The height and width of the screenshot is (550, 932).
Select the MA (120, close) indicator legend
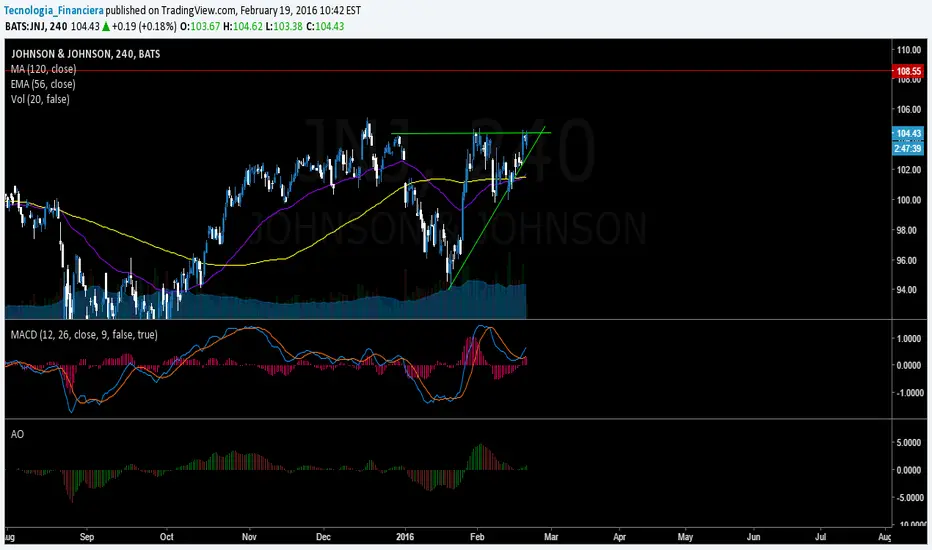[x=43, y=69]
